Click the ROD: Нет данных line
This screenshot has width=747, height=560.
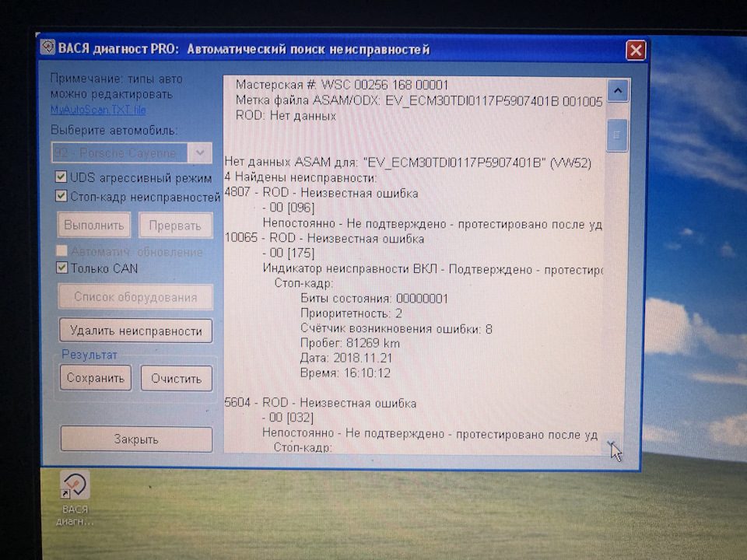tap(286, 116)
